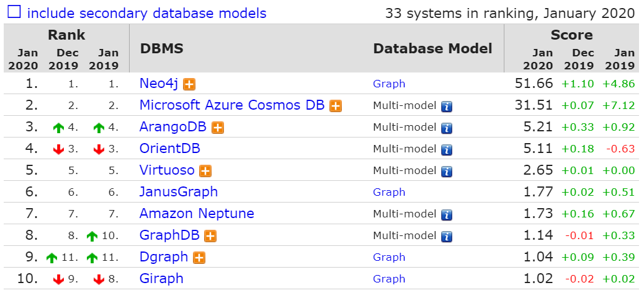Click the Graph model link for Neo4j
Image resolution: width=644 pixels, height=293 pixels.
coord(389,84)
